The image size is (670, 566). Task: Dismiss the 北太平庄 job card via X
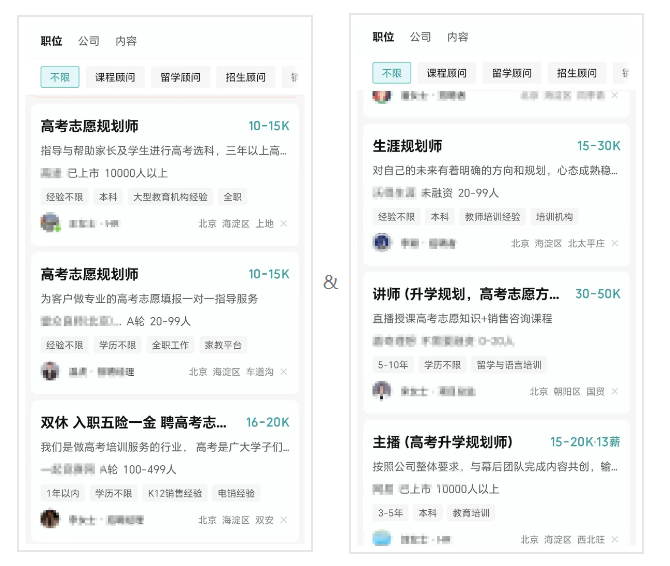[615, 243]
